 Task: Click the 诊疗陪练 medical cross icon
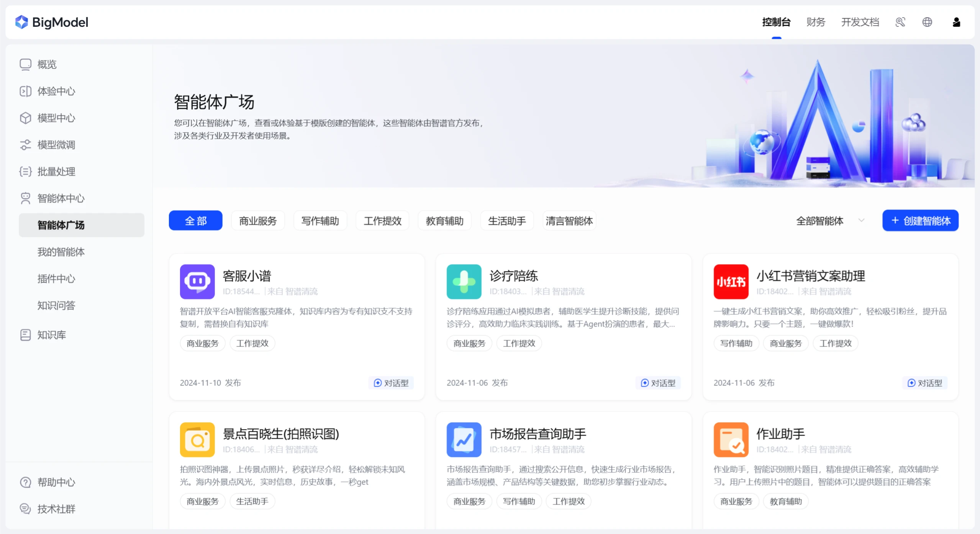coord(464,282)
